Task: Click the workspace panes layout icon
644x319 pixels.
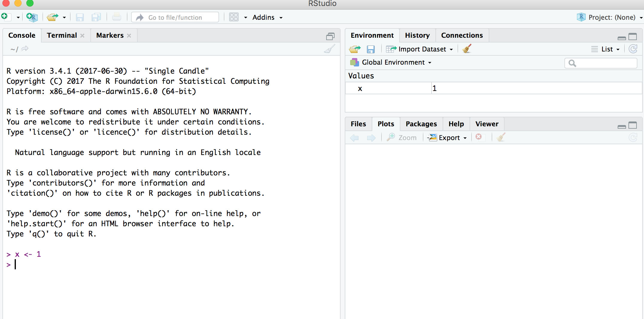Action: click(234, 17)
